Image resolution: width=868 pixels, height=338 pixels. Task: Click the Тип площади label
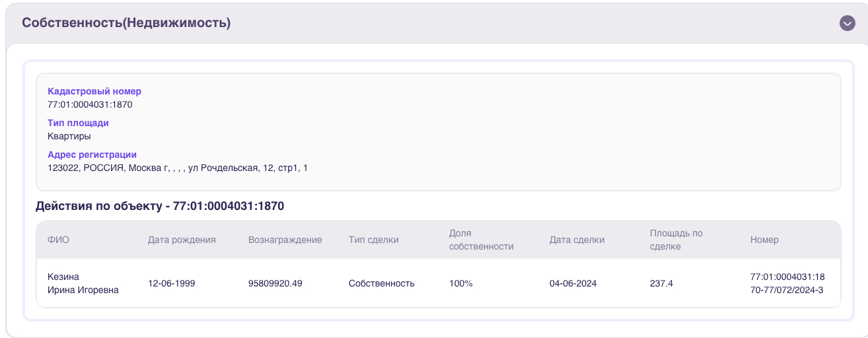[78, 123]
